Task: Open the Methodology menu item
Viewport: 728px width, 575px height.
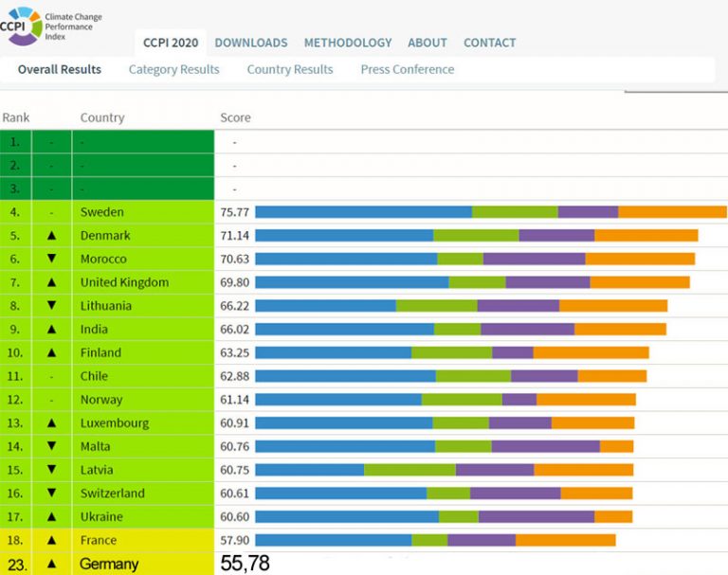Action: click(x=348, y=43)
